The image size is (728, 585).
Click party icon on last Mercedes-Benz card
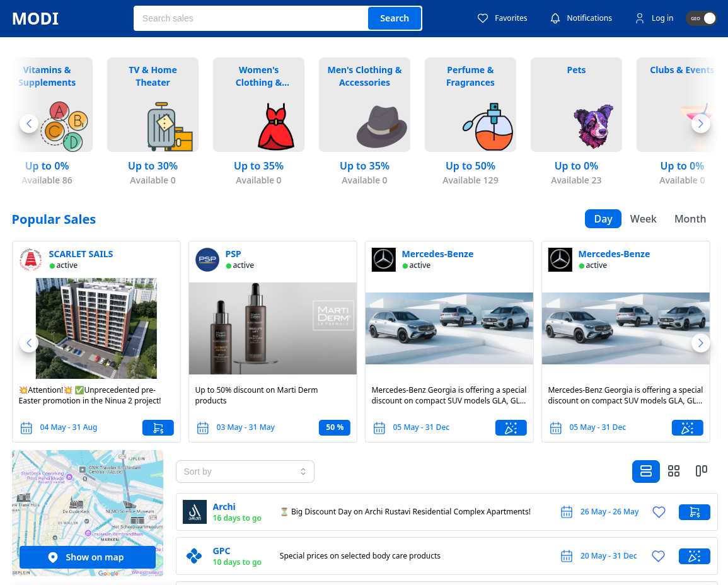pos(687,427)
